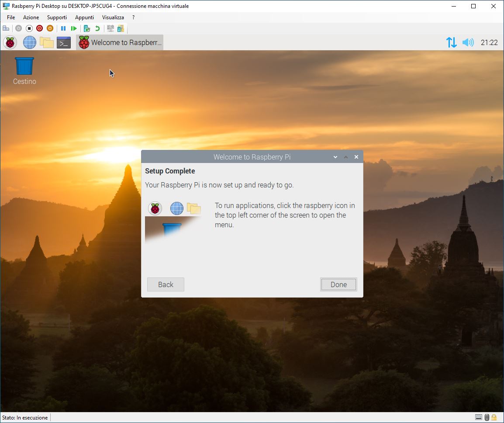Image resolution: width=504 pixels, height=423 pixels.
Task: Click the red Shut Down VM icon
Action: [x=40, y=28]
